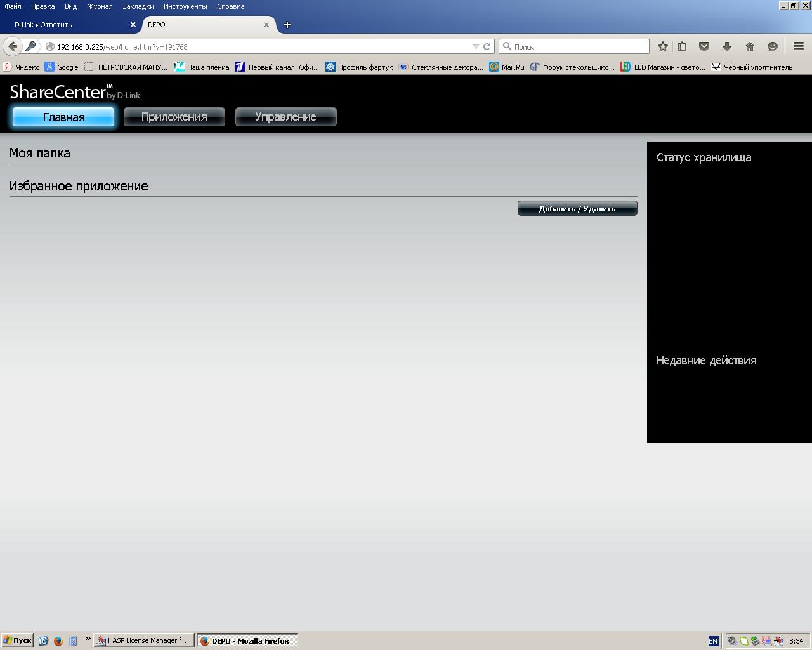Switch to the D-Link Ответить tab
The height and width of the screenshot is (650, 812).
click(70, 25)
